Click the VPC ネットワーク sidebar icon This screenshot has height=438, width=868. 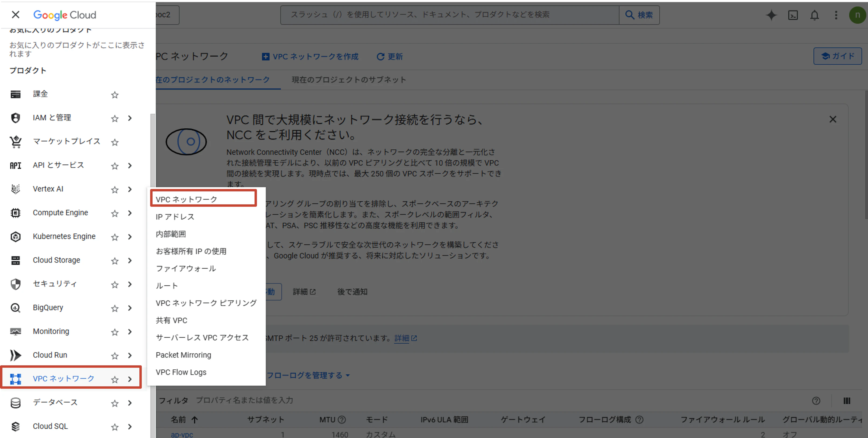tap(16, 379)
